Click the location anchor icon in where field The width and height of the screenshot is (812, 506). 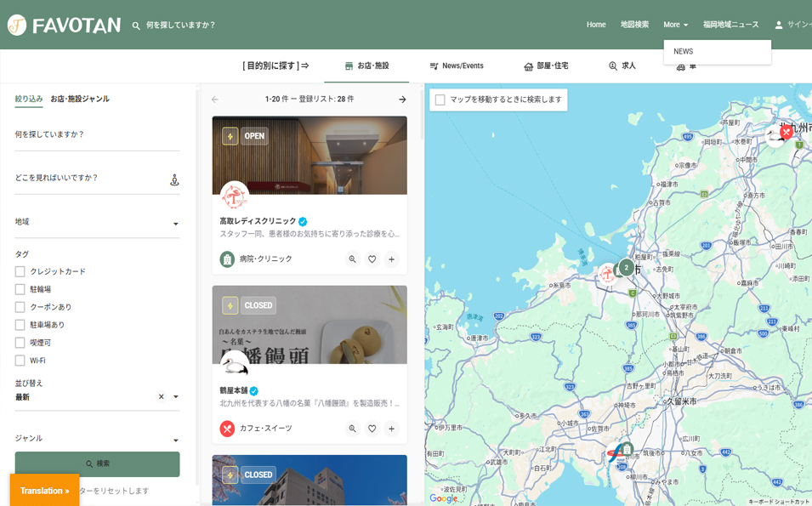click(174, 179)
